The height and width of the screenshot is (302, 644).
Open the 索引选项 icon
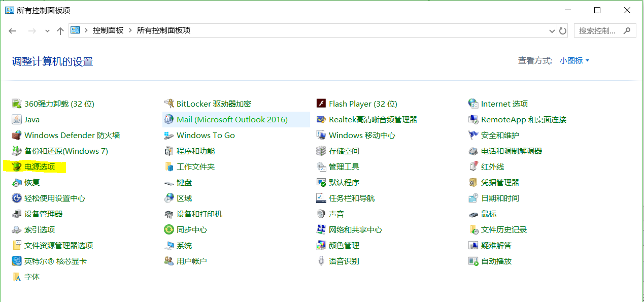(x=17, y=229)
